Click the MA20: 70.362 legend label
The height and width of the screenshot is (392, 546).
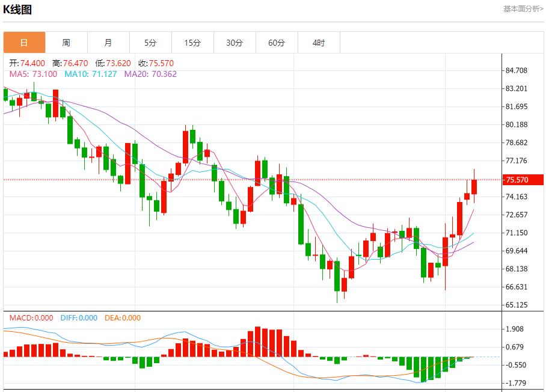150,74
